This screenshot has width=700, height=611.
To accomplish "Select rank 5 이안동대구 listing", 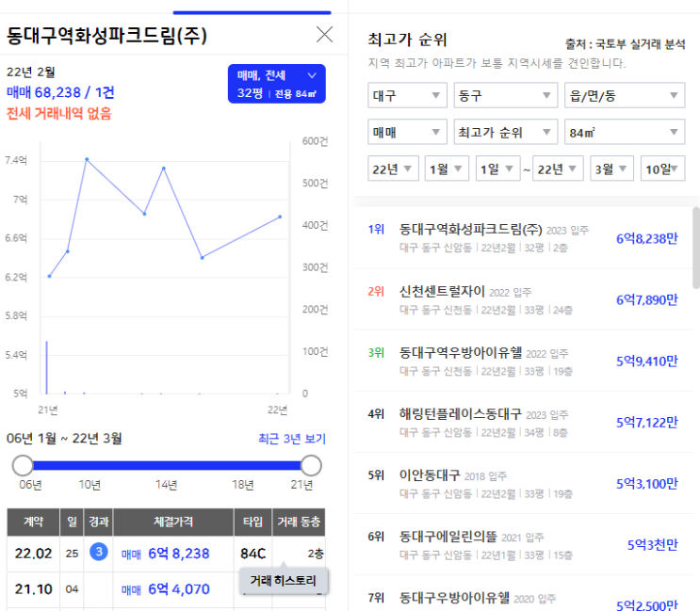I will (x=522, y=484).
